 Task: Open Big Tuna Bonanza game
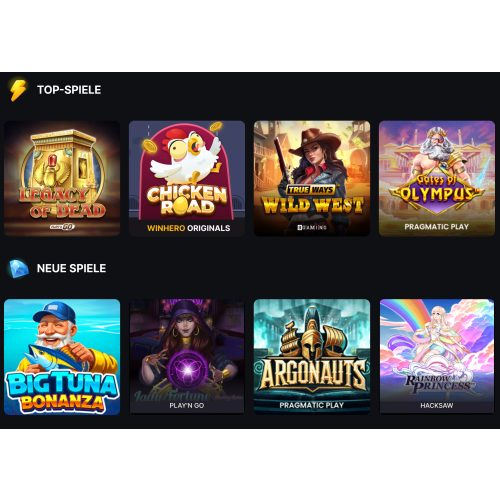pos(62,357)
